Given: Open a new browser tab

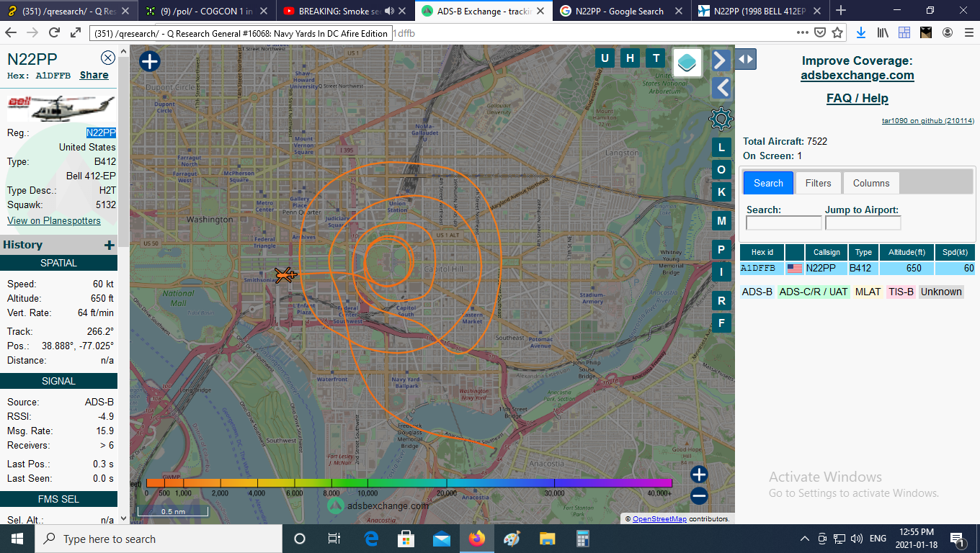Looking at the screenshot, I should (840, 10).
